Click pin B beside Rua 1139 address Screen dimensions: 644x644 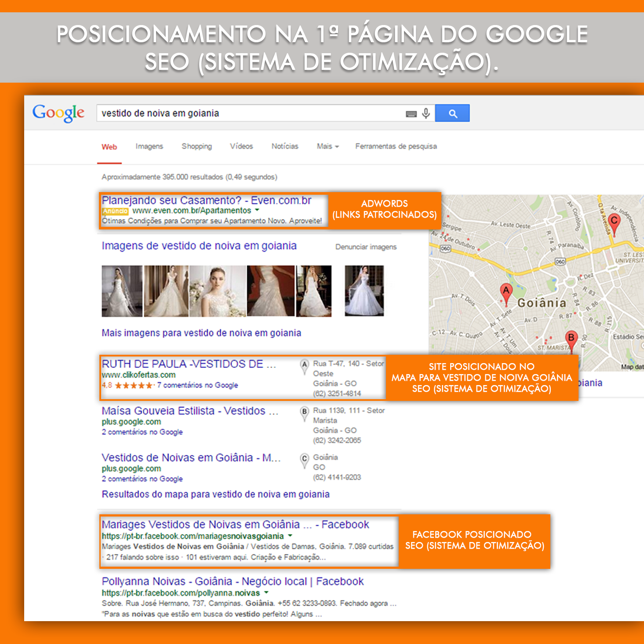[x=304, y=414]
